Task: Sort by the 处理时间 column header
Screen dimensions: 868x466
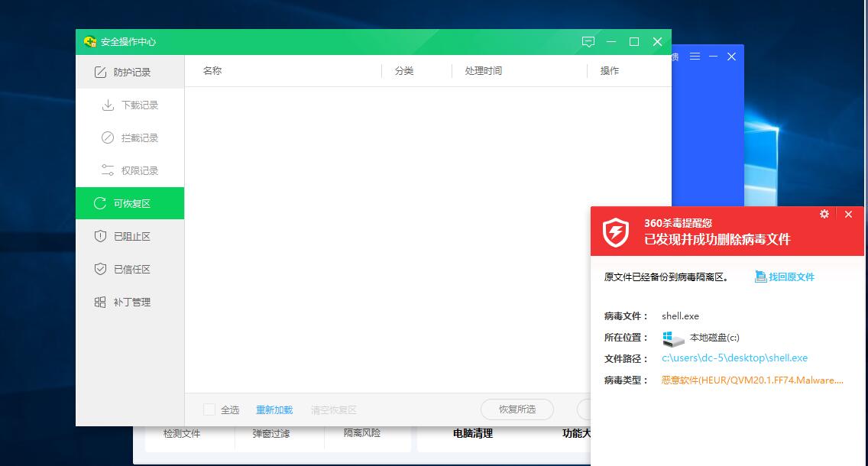Action: [483, 71]
